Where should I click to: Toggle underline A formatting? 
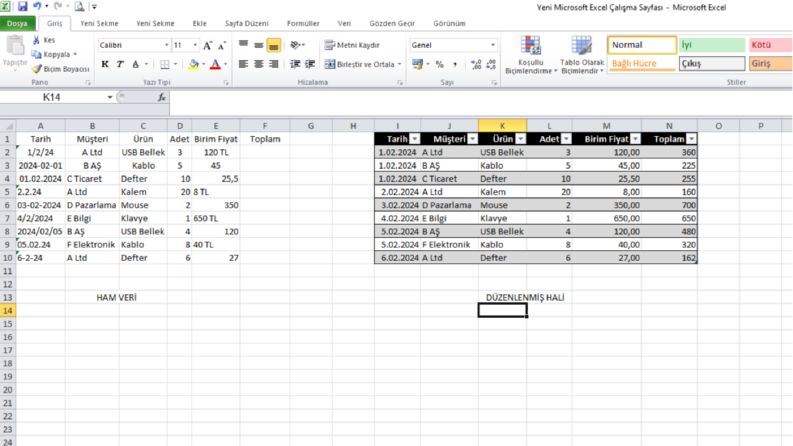coord(136,64)
